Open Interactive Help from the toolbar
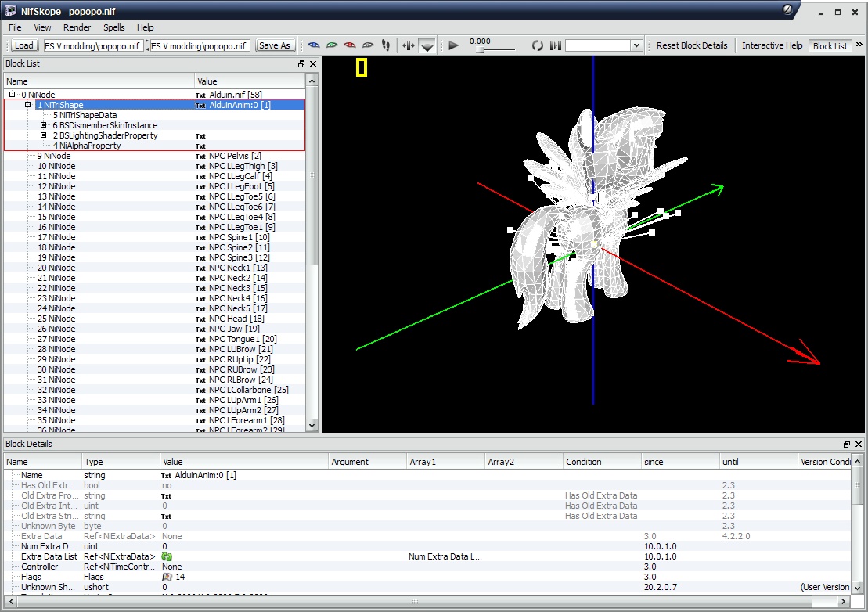The image size is (868, 612). click(x=772, y=45)
